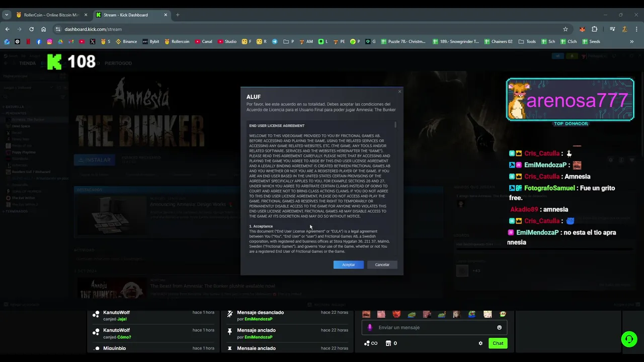Open the Binance bookmark
Image resolution: width=644 pixels, height=362 pixels.
126,42
